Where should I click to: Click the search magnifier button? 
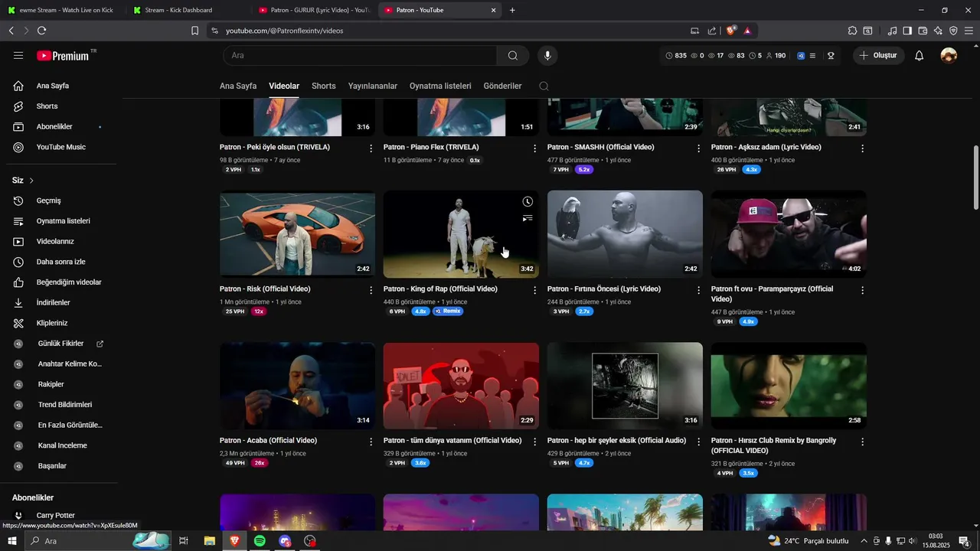pos(513,56)
